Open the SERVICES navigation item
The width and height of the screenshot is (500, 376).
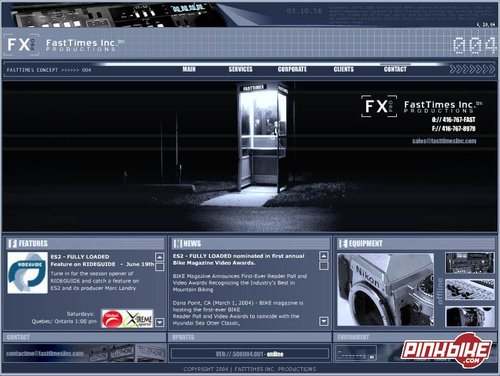click(240, 69)
